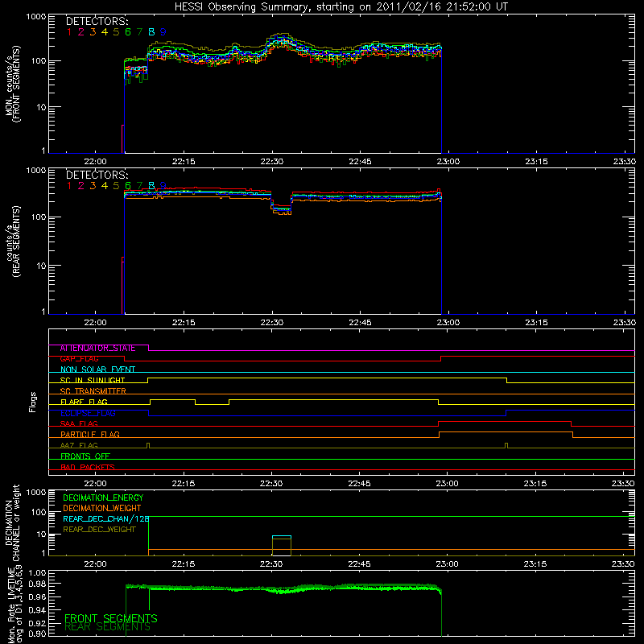
Task: Click 22:30 tick under front segments plot
Action: 271,162
